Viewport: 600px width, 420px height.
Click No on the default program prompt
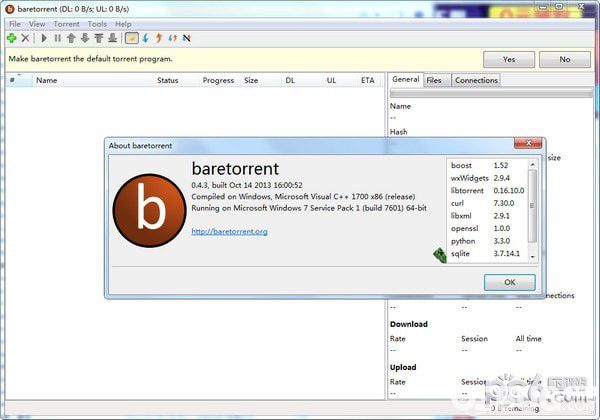tap(565, 59)
